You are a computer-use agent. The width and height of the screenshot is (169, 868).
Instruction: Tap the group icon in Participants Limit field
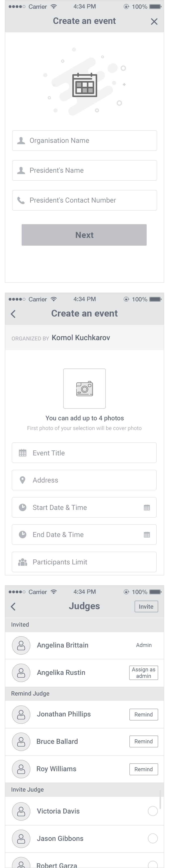tap(23, 562)
